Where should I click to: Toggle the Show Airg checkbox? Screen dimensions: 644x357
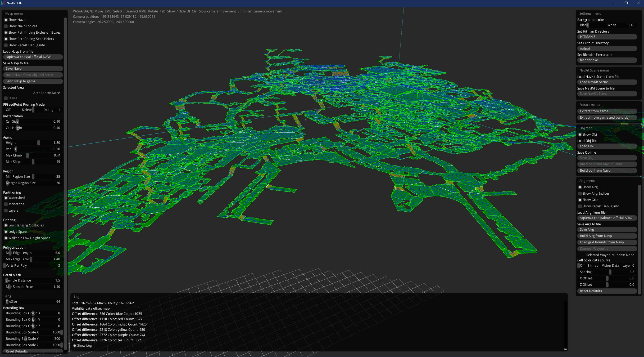580,187
